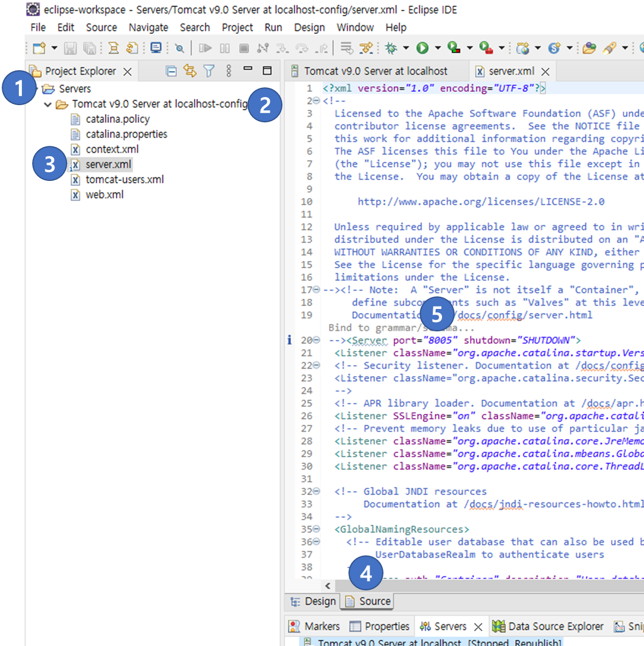The width and height of the screenshot is (644, 646).
Task: Click the New Servlet 'S' icon
Action: 554,48
